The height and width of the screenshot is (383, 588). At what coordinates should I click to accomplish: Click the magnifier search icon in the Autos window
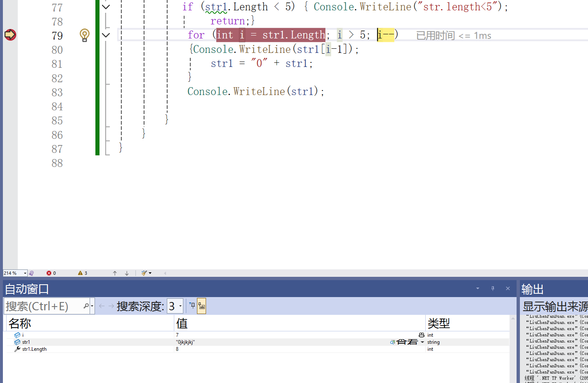[x=86, y=306]
